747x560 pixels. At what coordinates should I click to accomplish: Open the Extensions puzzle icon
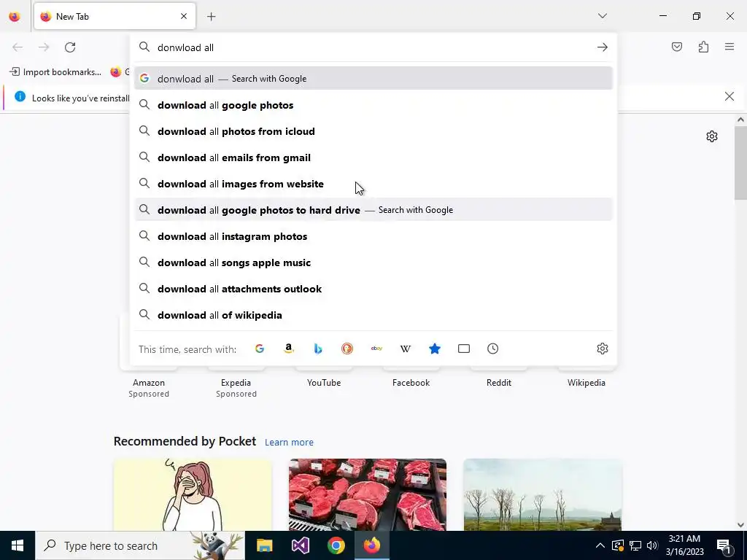tap(703, 47)
